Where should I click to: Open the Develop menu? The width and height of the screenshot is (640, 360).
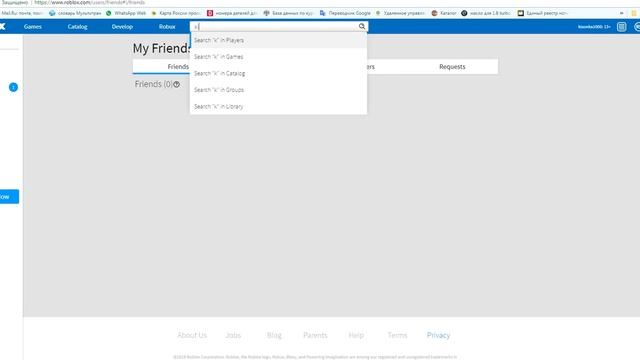click(122, 27)
